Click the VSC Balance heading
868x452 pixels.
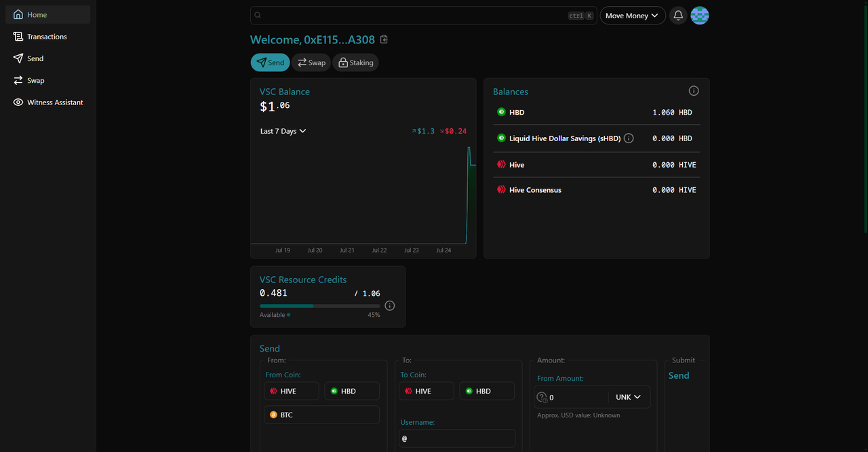pyautogui.click(x=285, y=92)
